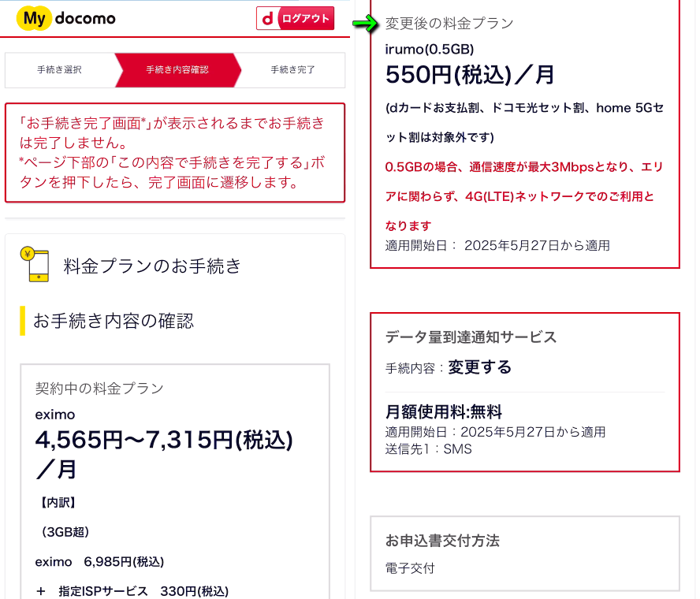Click the 変更後の料金プラン label
Image resolution: width=700 pixels, height=599 pixels.
click(x=449, y=23)
